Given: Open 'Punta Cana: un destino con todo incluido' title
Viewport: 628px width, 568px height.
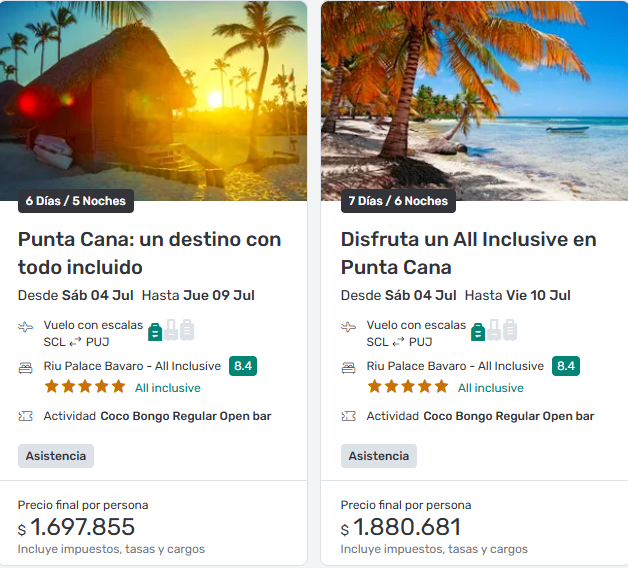Looking at the screenshot, I should point(149,253).
